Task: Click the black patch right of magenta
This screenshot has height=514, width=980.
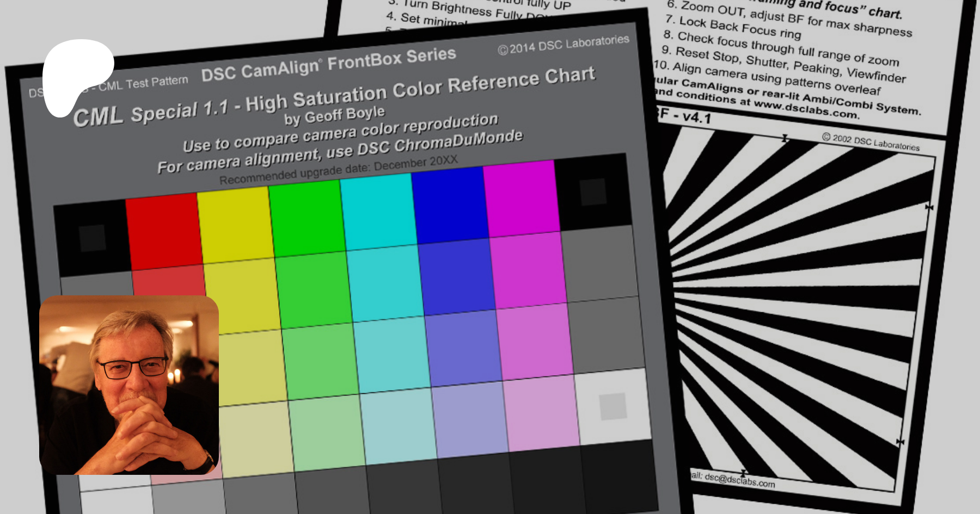Action: point(592,191)
